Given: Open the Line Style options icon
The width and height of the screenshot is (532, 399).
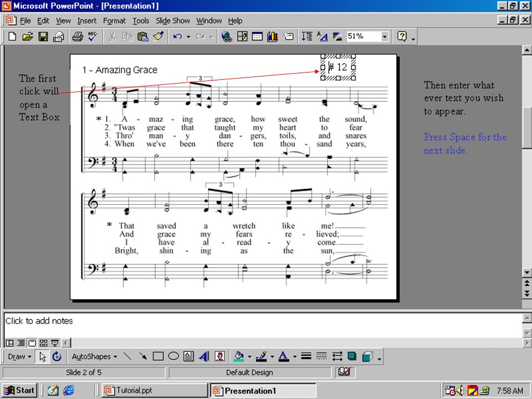Looking at the screenshot, I should pos(306,356).
